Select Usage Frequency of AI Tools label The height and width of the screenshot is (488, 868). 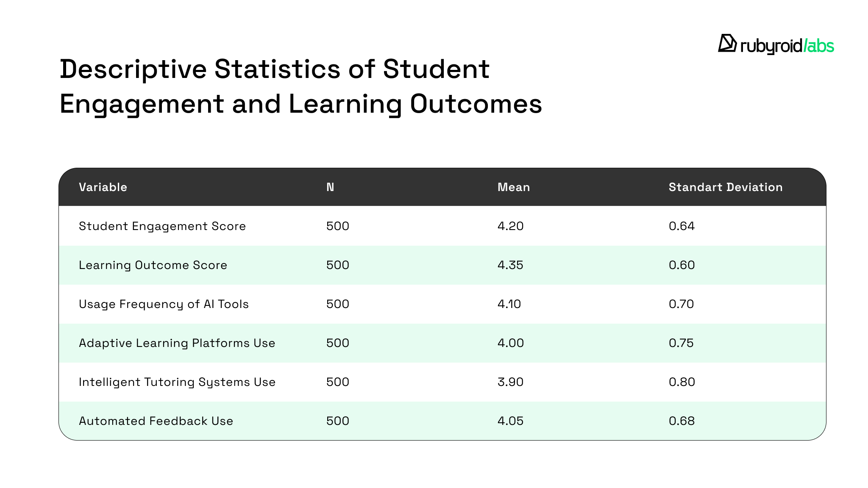164,304
